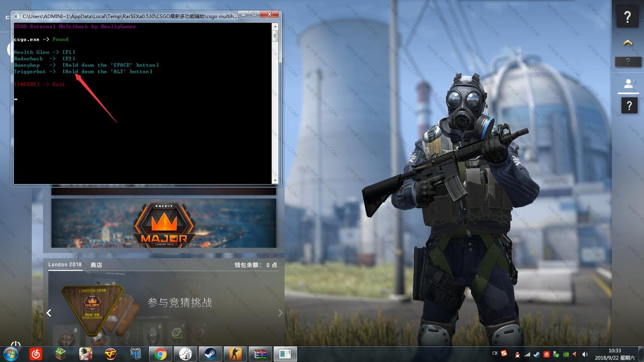Click the Minecraft grass block taskbar icon

click(x=61, y=354)
